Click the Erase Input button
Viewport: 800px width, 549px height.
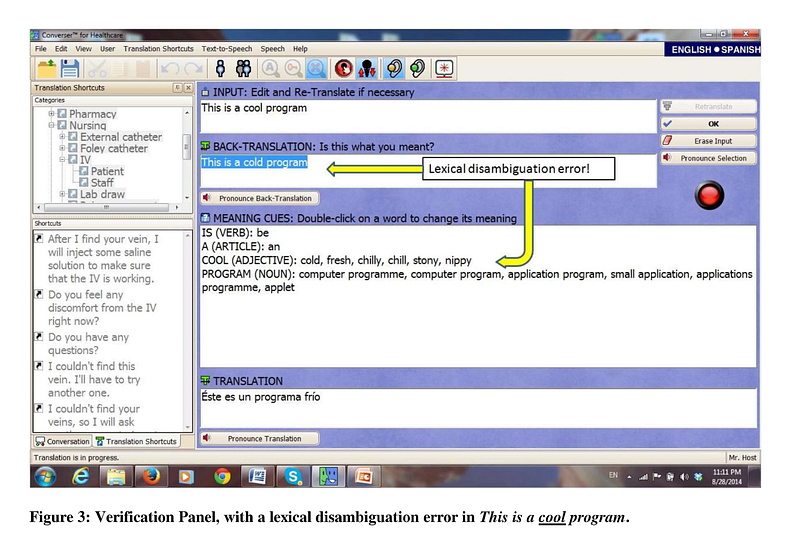[x=707, y=141]
